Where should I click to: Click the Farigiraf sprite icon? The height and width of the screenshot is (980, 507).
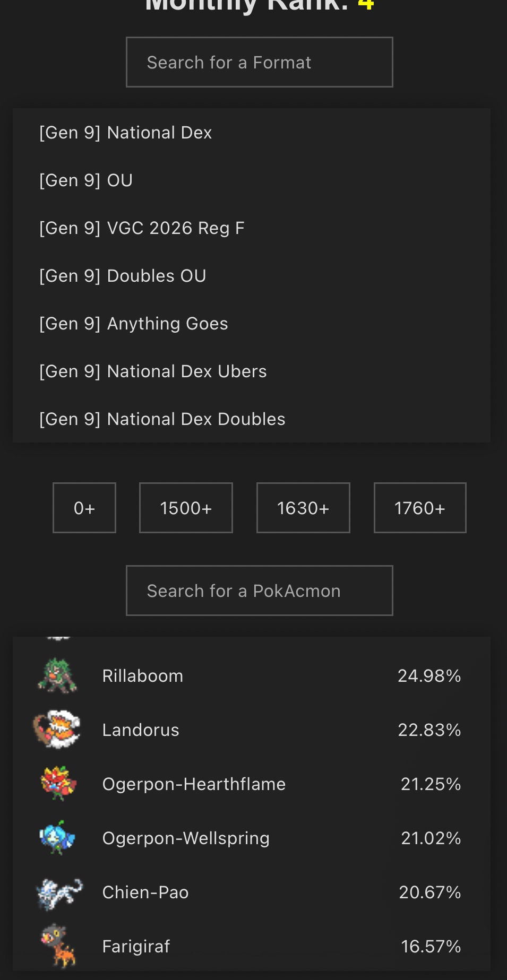point(58,946)
